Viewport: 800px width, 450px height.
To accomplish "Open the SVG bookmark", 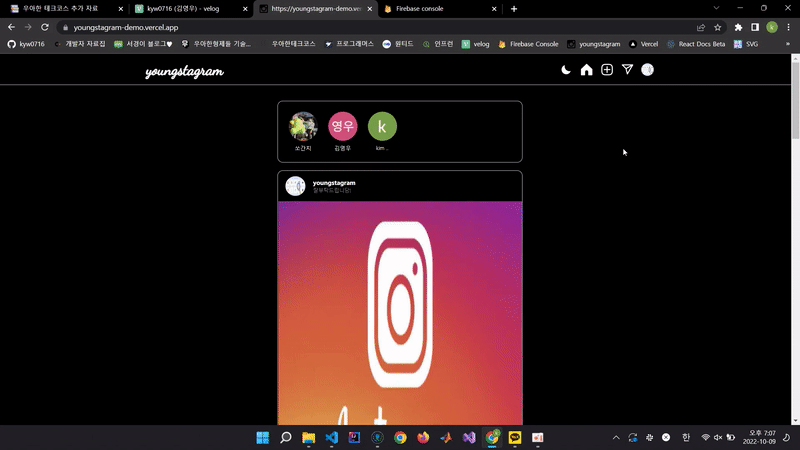I will pyautogui.click(x=746, y=44).
